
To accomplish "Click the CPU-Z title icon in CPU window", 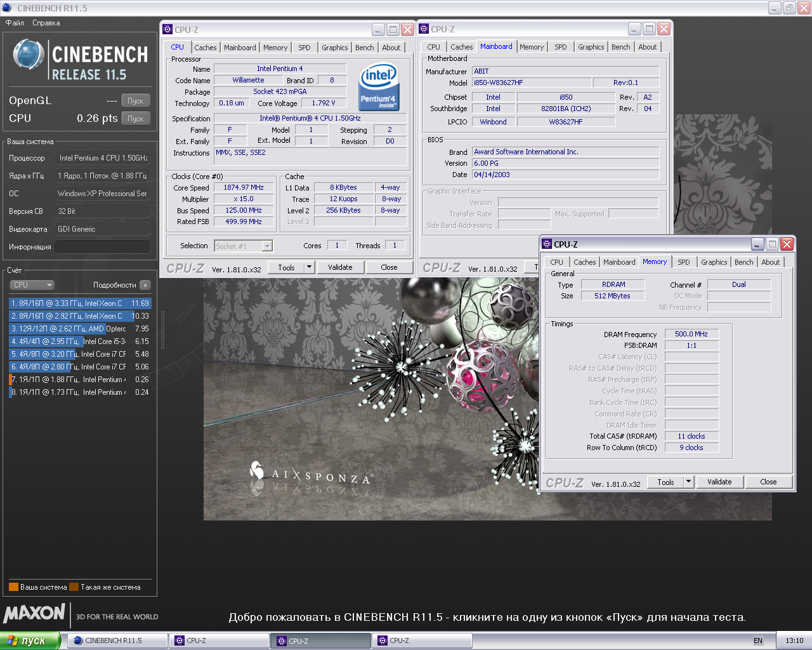I will pyautogui.click(x=167, y=29).
